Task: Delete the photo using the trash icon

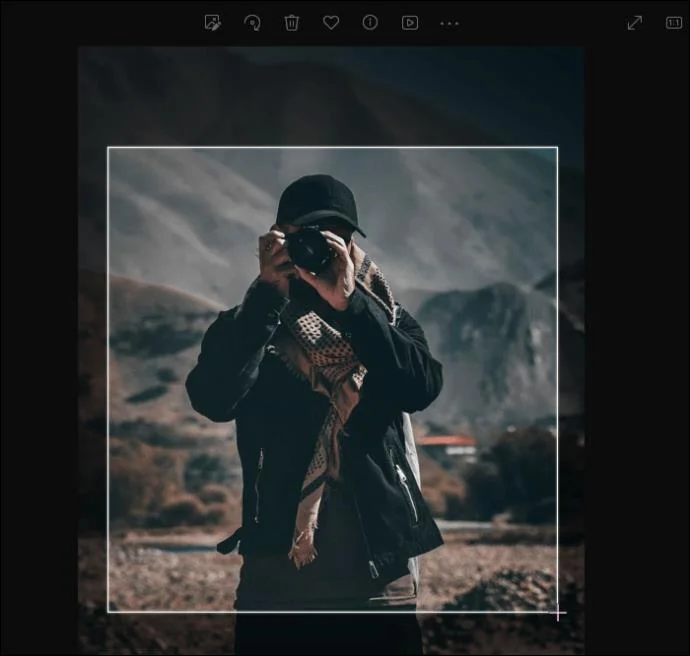Action: pyautogui.click(x=292, y=22)
